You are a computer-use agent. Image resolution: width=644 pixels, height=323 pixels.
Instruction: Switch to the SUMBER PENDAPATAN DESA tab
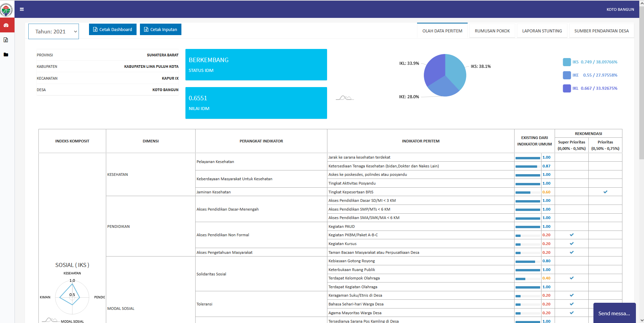coord(602,31)
